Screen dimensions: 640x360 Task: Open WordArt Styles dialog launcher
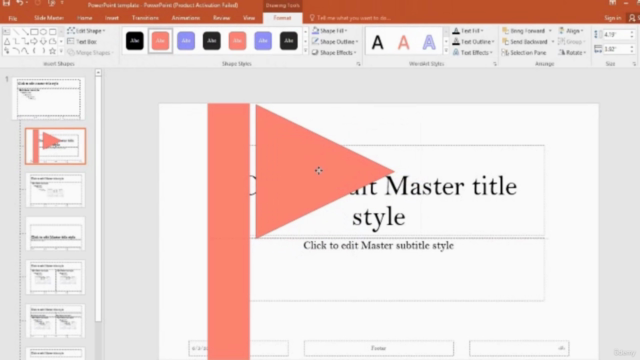click(495, 64)
